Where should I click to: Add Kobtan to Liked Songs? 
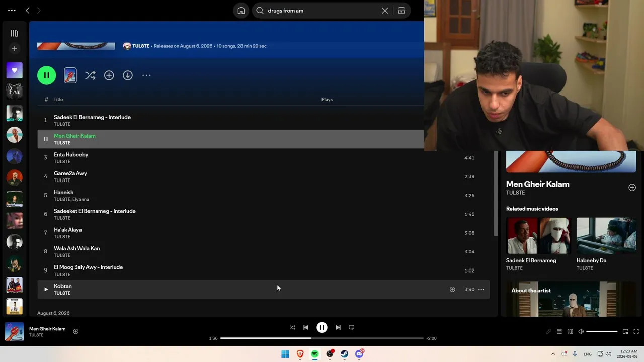[x=452, y=289]
